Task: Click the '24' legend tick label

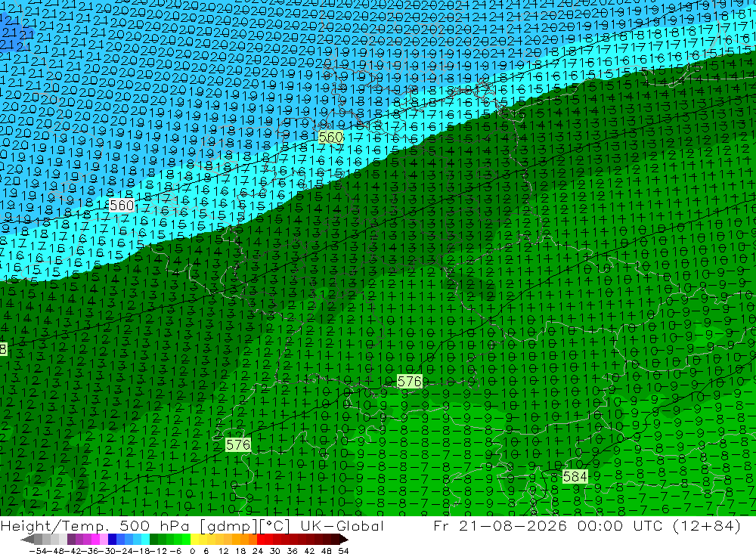Action: pyautogui.click(x=258, y=551)
